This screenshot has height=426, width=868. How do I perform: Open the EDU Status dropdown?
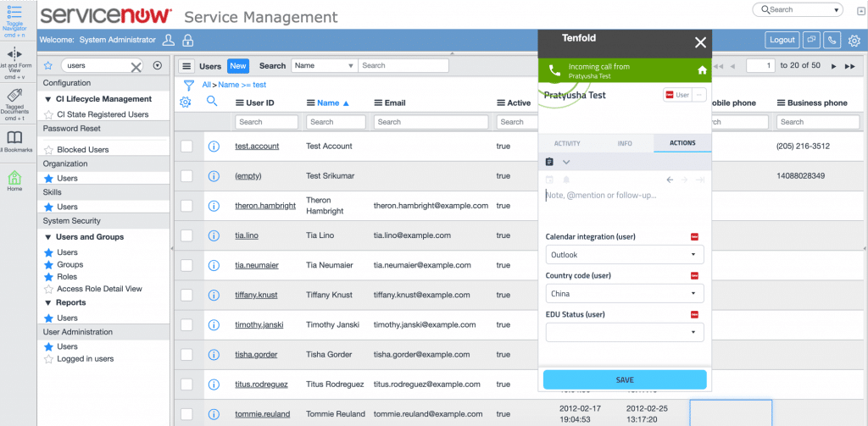625,332
